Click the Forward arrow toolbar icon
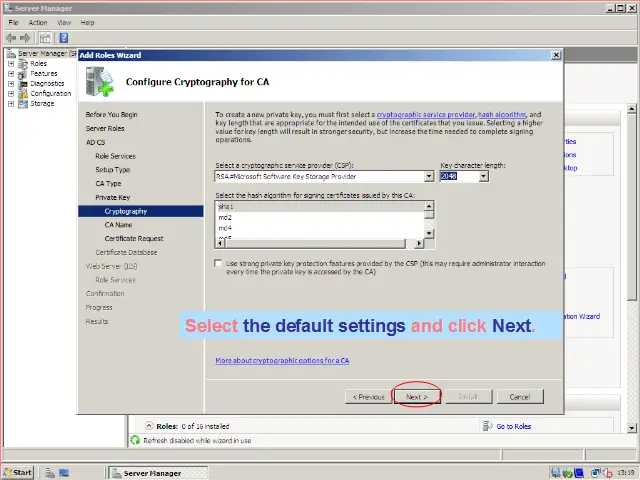Screen dimensions: 640x480 (24, 37)
